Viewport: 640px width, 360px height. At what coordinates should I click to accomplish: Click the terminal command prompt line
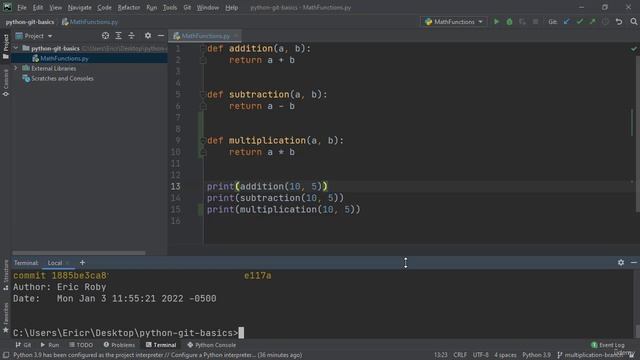(129, 333)
